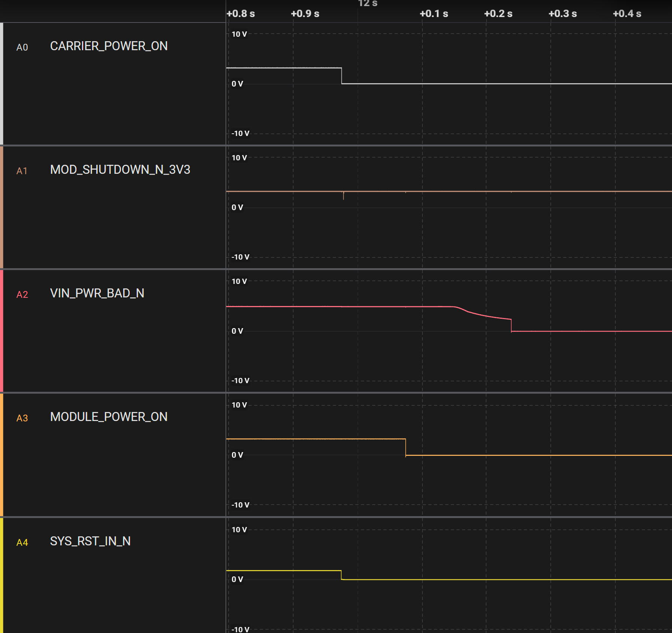This screenshot has height=633, width=672.
Task: Click the 12 s time axis label
Action: pyautogui.click(x=367, y=3)
